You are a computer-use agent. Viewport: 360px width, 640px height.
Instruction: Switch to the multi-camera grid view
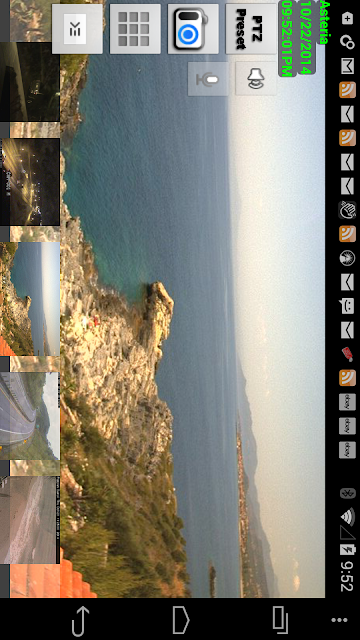(135, 29)
